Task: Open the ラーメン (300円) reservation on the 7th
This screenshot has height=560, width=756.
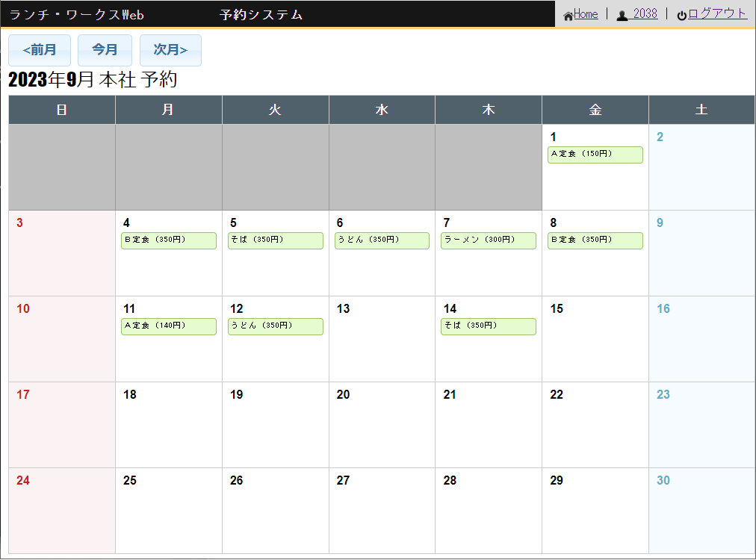Action: 488,240
